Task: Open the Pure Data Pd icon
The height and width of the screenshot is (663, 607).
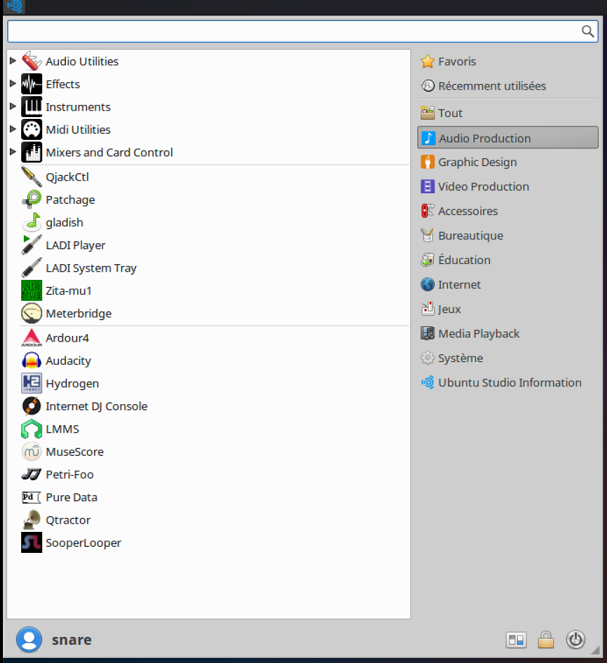Action: coord(31,497)
